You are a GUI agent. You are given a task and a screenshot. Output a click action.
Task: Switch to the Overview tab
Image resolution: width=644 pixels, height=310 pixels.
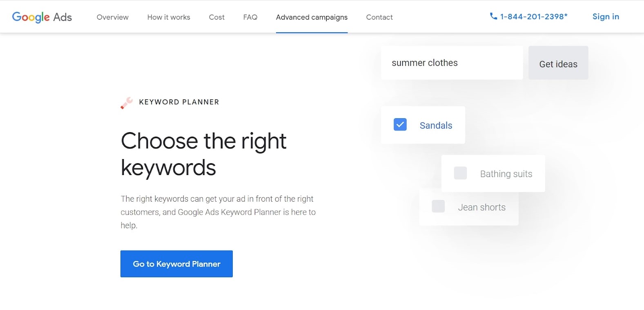[112, 17]
